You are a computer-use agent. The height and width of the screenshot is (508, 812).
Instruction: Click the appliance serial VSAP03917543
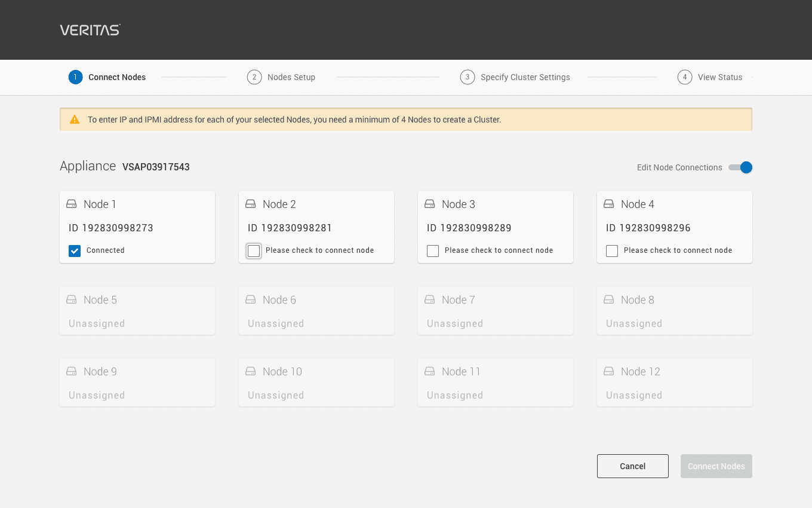tap(156, 167)
